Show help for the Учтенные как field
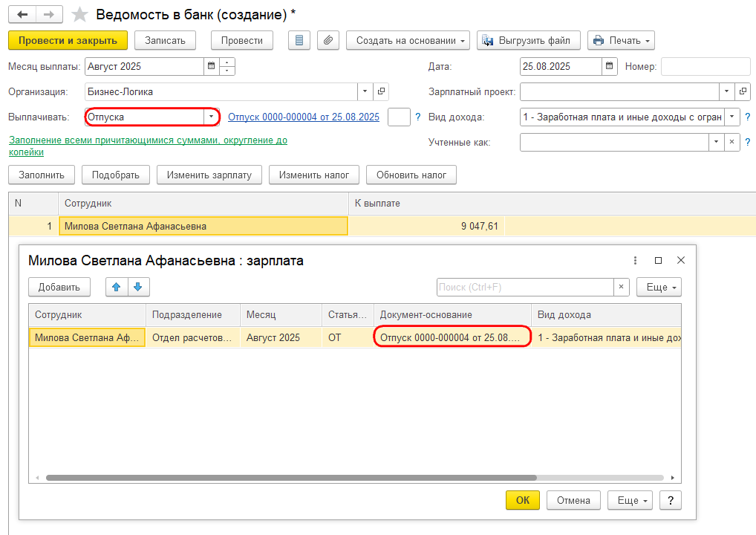This screenshot has height=535, width=756. pos(747,143)
